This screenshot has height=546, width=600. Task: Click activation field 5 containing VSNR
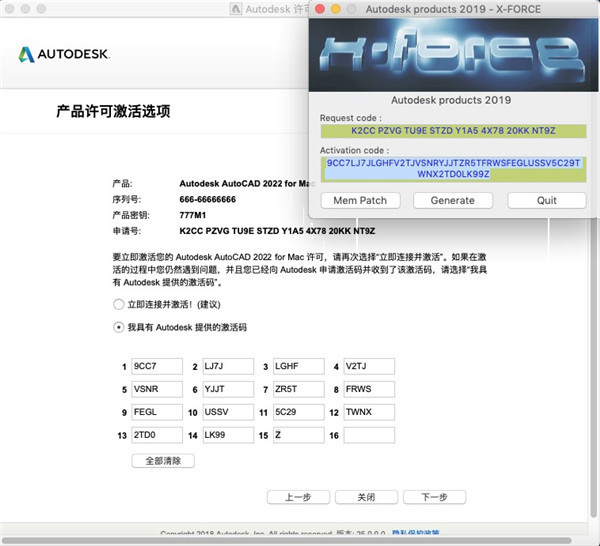(157, 389)
